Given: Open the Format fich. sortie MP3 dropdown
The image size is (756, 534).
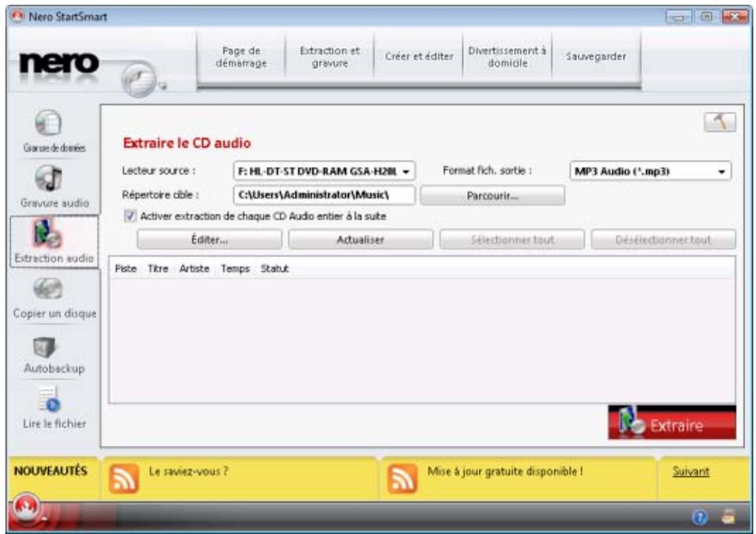Looking at the screenshot, I should click(x=650, y=171).
